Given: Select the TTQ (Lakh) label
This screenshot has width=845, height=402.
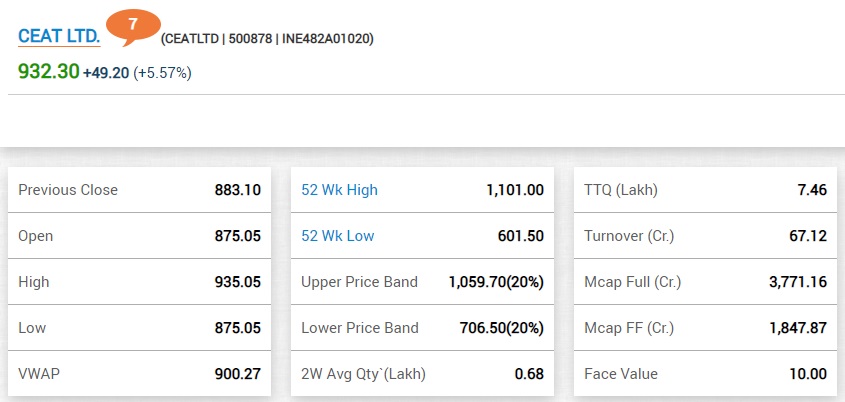Looking at the screenshot, I should [621, 190].
